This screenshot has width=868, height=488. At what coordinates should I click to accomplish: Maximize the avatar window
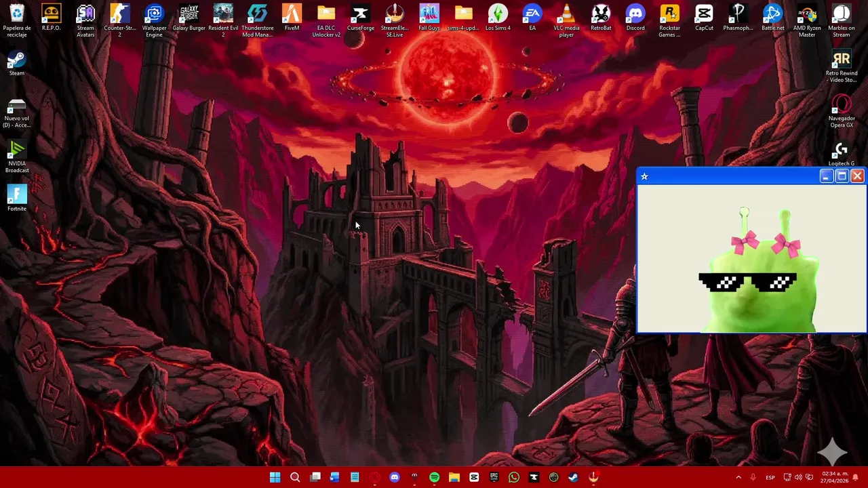pos(842,176)
